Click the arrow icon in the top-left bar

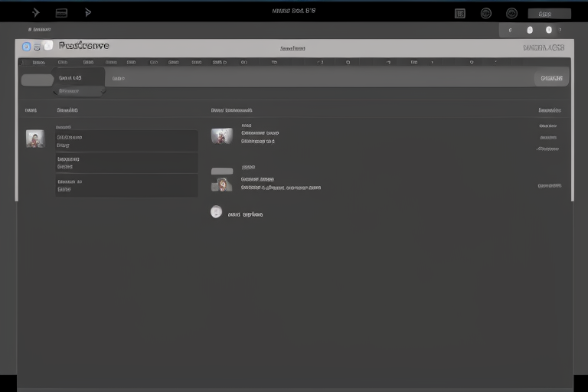35,12
